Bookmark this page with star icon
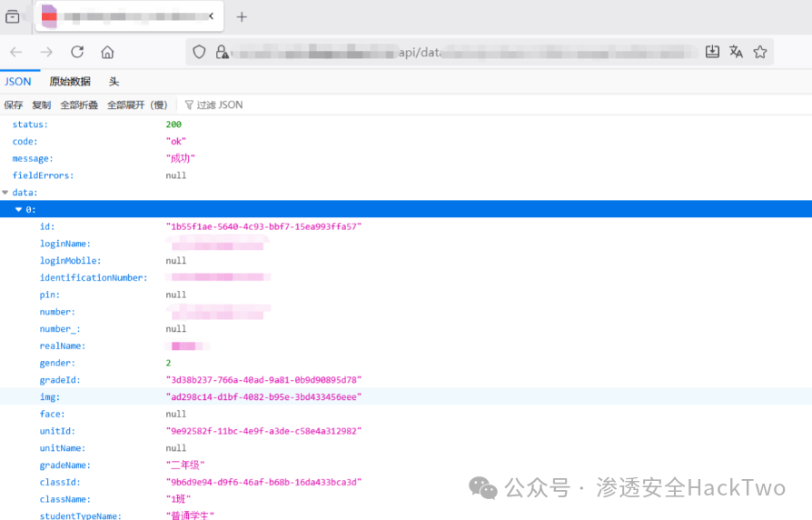This screenshot has height=520, width=812. pos(759,52)
